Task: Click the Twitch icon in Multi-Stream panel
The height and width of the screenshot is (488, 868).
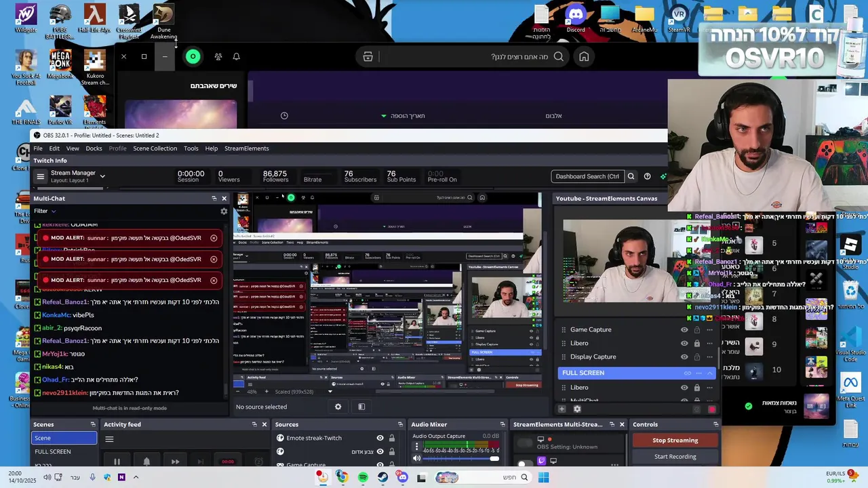Action: tap(541, 461)
